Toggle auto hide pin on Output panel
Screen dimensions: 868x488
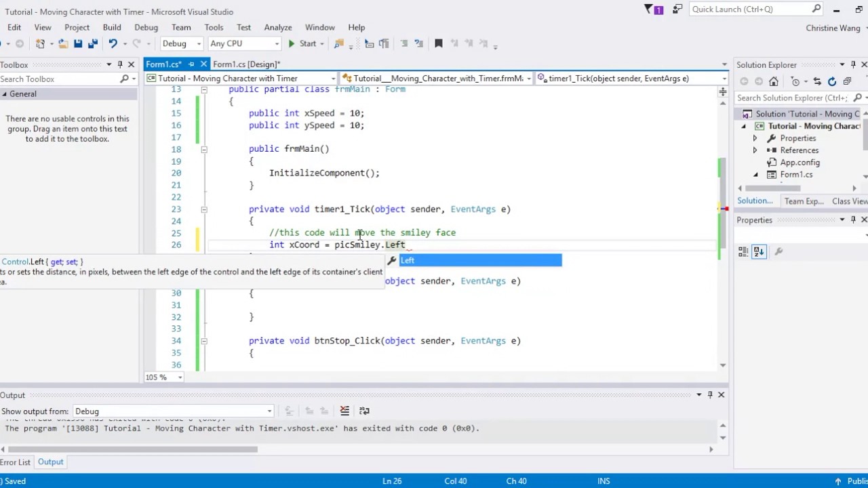point(710,394)
